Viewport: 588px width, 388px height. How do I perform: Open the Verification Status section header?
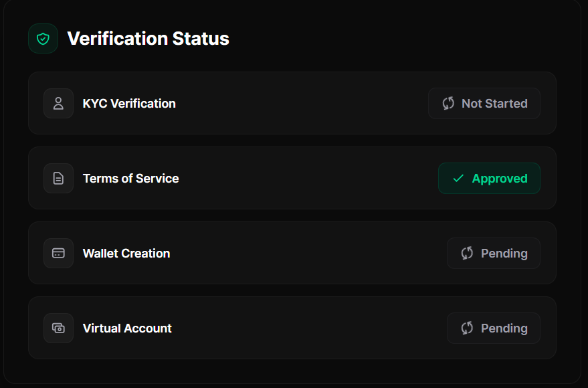coord(148,38)
